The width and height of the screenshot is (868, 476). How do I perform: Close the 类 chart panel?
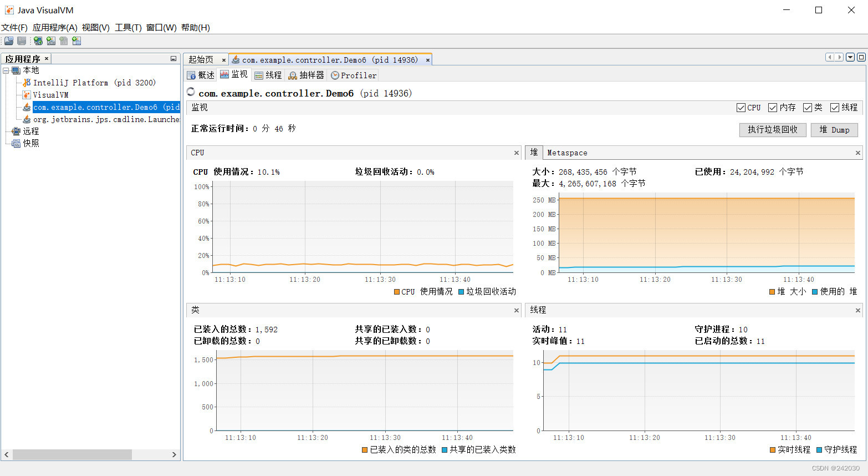click(x=517, y=310)
